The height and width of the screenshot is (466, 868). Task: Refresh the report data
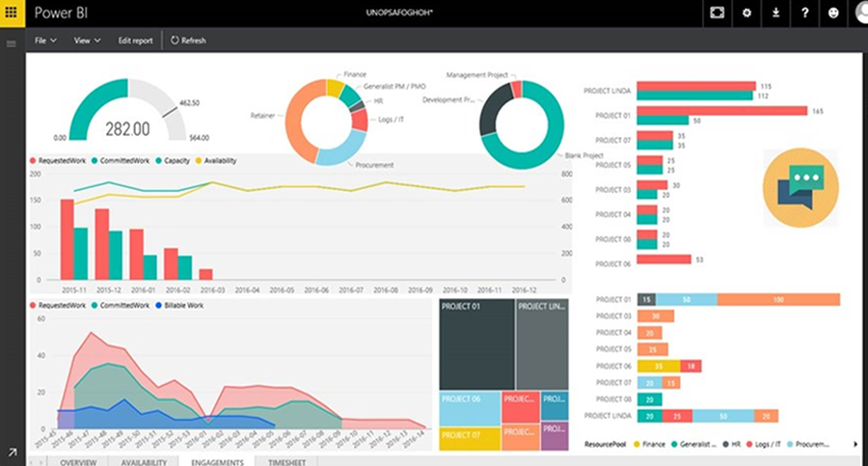188,41
